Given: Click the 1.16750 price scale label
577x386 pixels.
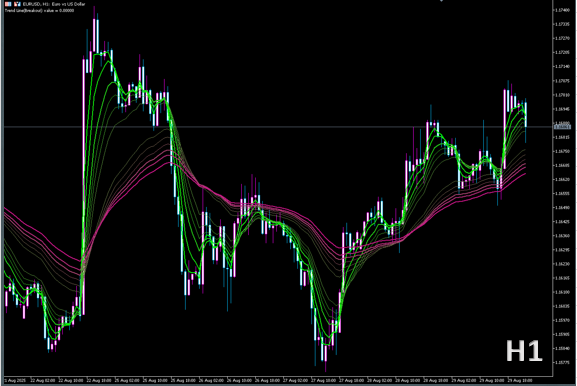Looking at the screenshot, I should click(562, 151).
